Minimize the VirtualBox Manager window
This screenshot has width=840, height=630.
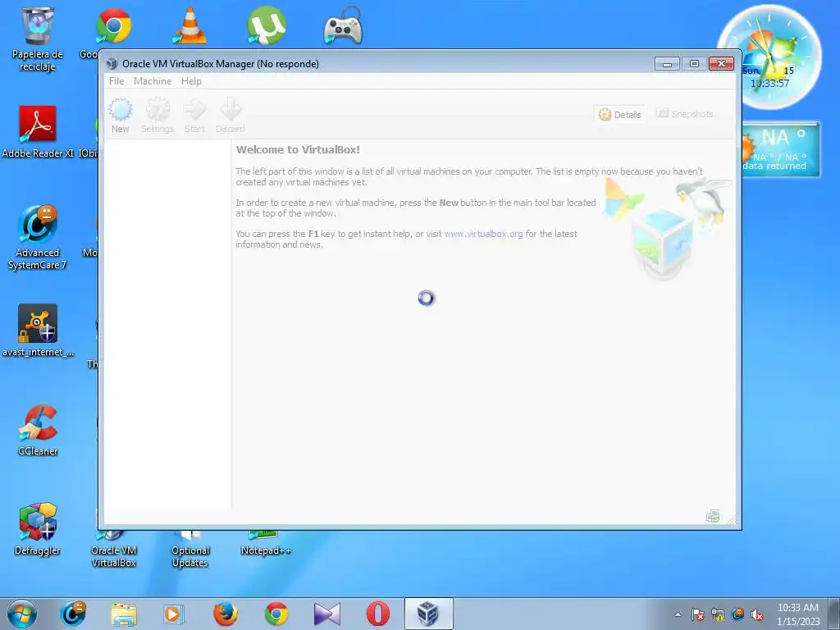click(x=667, y=64)
